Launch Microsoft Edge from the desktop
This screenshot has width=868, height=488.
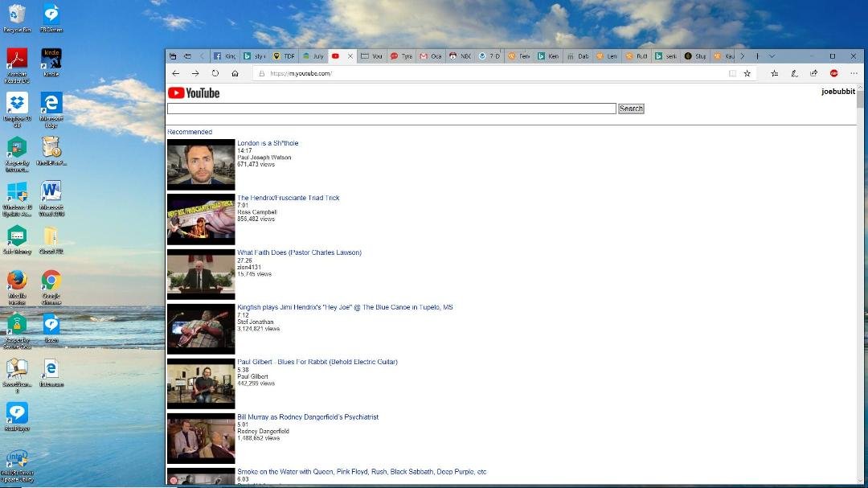point(51,109)
